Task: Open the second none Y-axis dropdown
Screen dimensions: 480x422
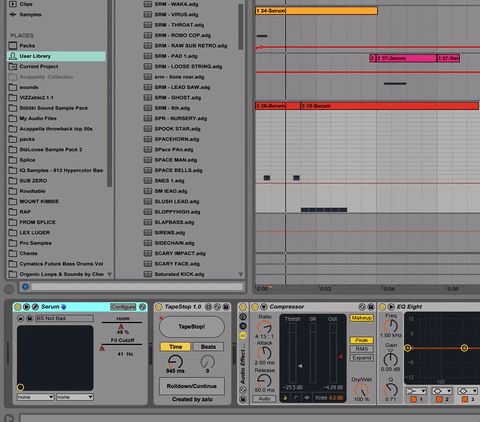Action: coord(74,397)
